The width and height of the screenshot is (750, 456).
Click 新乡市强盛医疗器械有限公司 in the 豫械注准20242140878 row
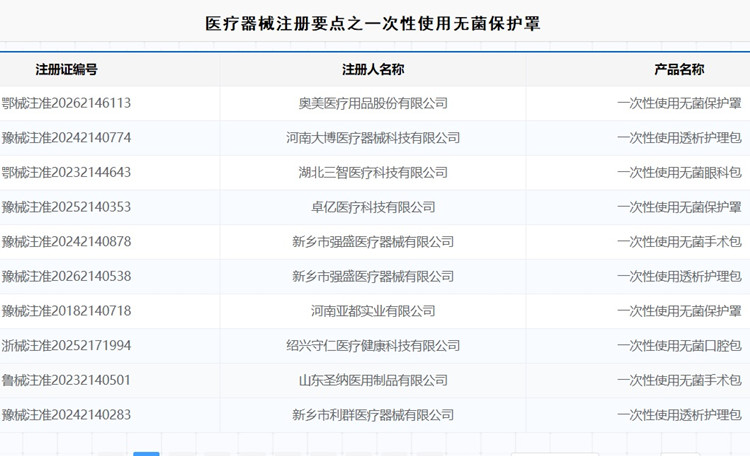pos(373,242)
